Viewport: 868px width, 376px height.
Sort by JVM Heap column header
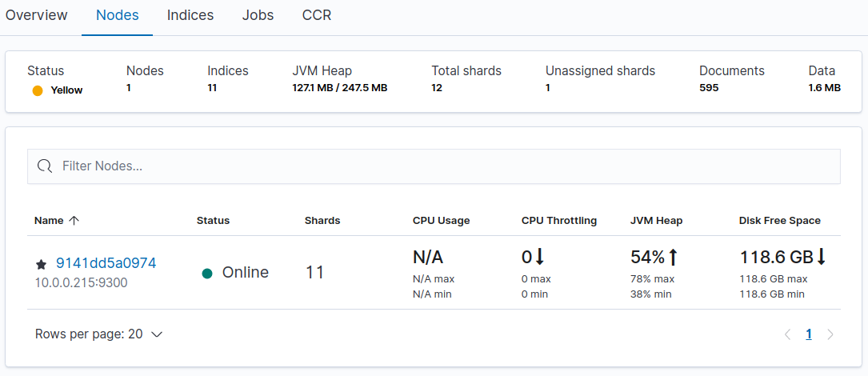coord(657,220)
